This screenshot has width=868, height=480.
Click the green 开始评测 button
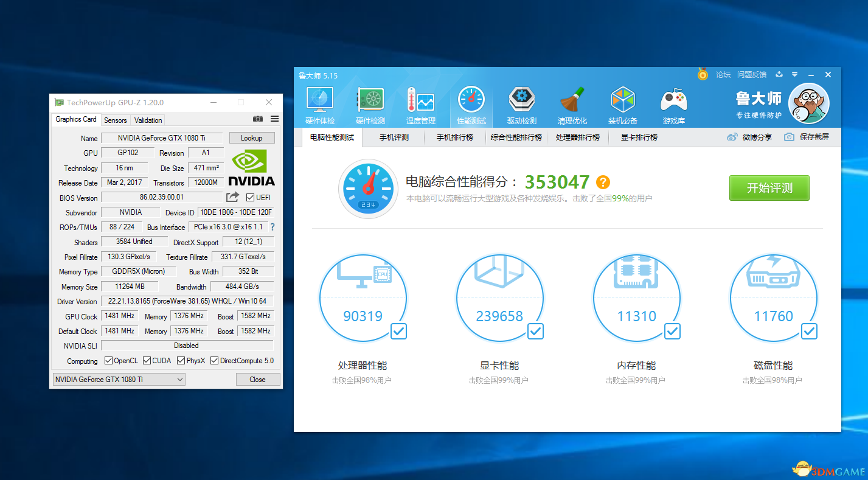point(769,188)
